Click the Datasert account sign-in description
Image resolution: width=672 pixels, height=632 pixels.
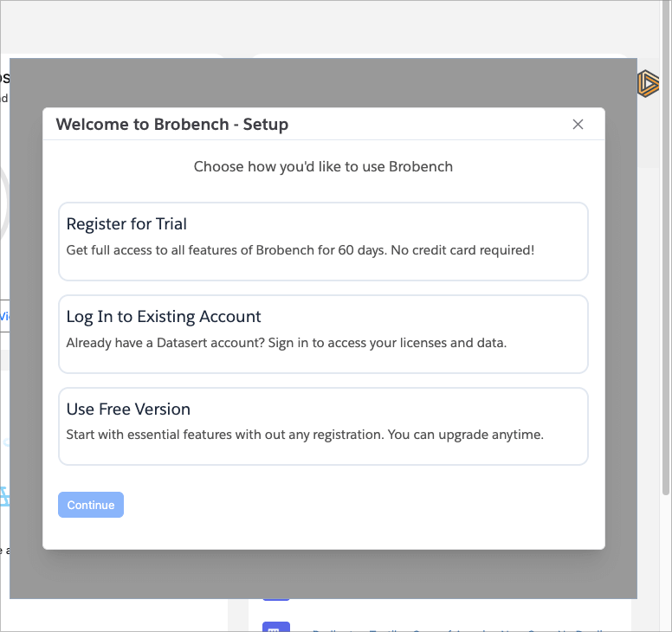pos(286,343)
